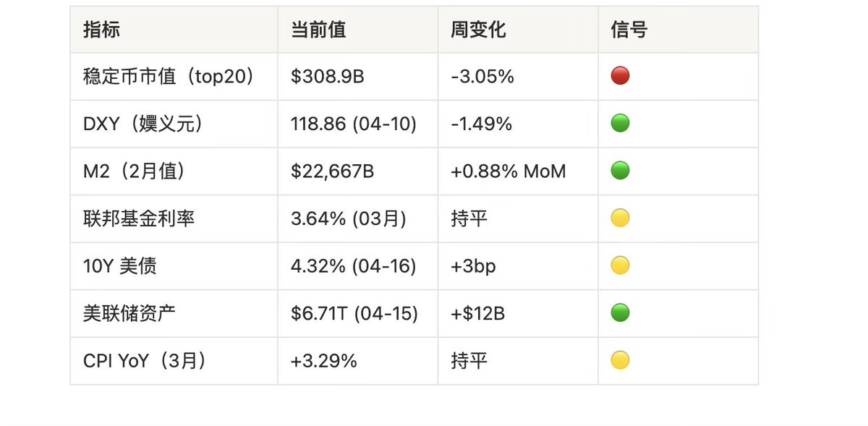The height and width of the screenshot is (426, 868).
Task: Select the $308.9B value cell
Action: [x=328, y=76]
